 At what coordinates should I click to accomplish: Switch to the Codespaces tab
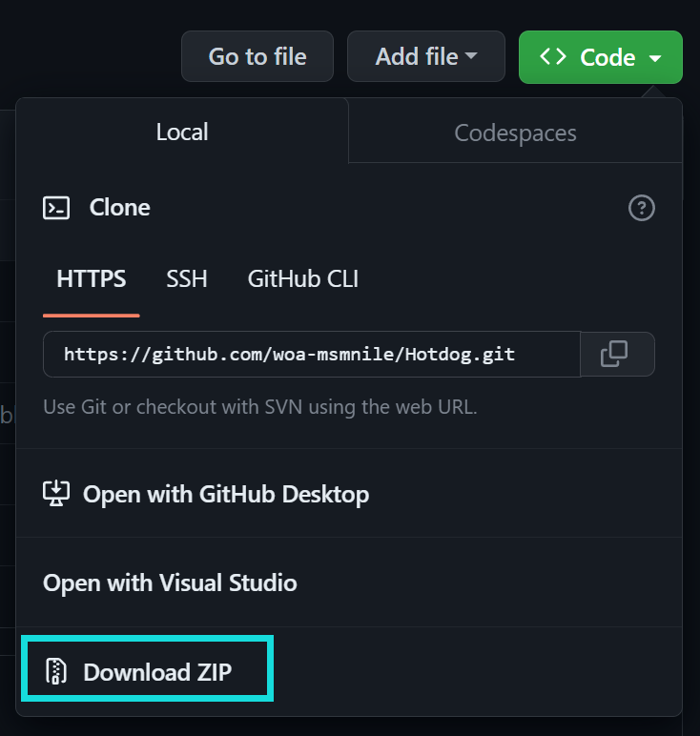pos(515,133)
